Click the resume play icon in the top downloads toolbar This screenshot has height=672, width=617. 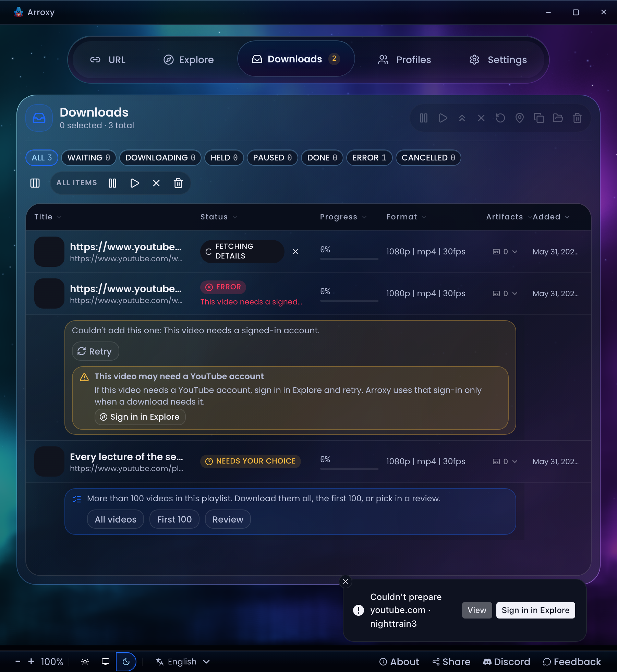point(443,118)
